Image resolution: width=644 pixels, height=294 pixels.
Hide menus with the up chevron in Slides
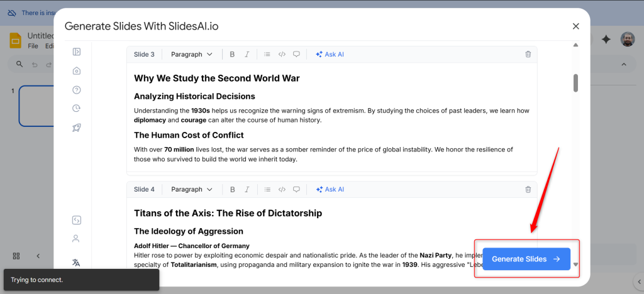pos(623,64)
